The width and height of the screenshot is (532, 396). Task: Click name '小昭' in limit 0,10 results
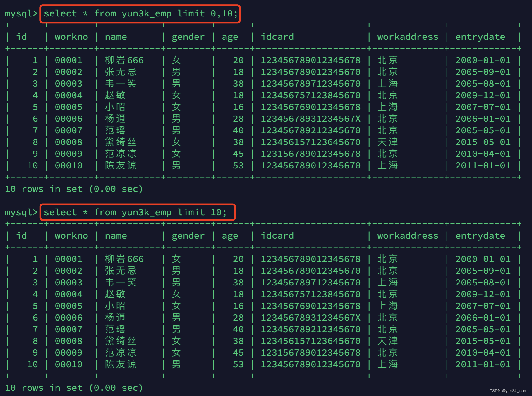(x=115, y=107)
